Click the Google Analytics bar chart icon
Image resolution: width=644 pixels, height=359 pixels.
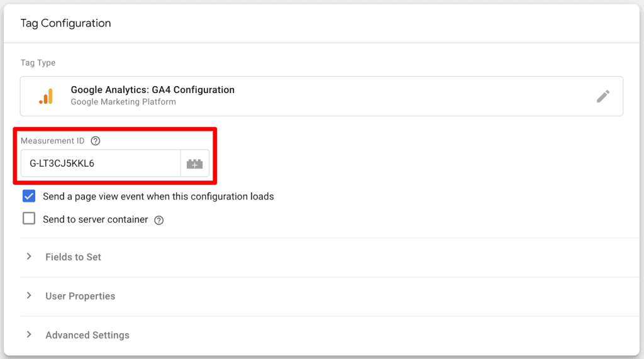pos(47,96)
